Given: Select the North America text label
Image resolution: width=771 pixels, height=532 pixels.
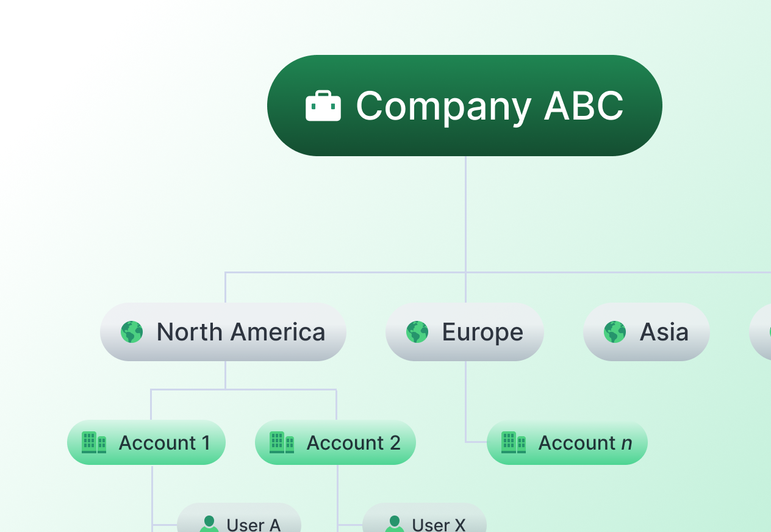Looking at the screenshot, I should [x=241, y=332].
